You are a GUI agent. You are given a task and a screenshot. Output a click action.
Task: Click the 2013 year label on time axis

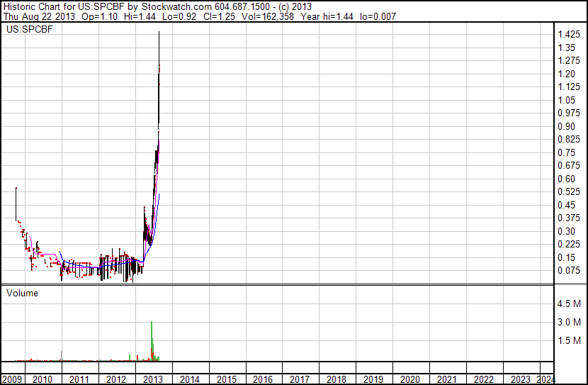tap(153, 379)
